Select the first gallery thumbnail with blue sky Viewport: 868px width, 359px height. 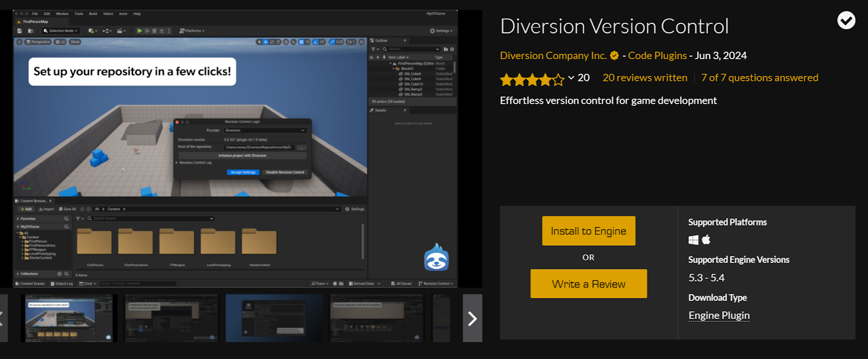tap(69, 318)
